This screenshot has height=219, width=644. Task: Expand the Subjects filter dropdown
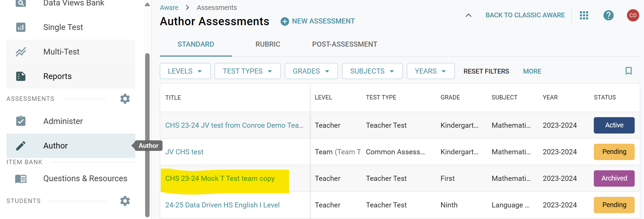(372, 71)
